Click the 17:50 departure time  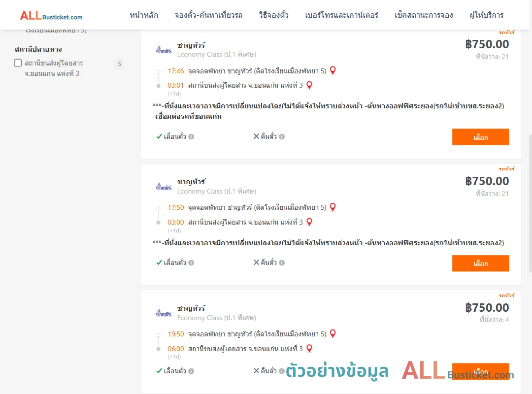pos(175,207)
